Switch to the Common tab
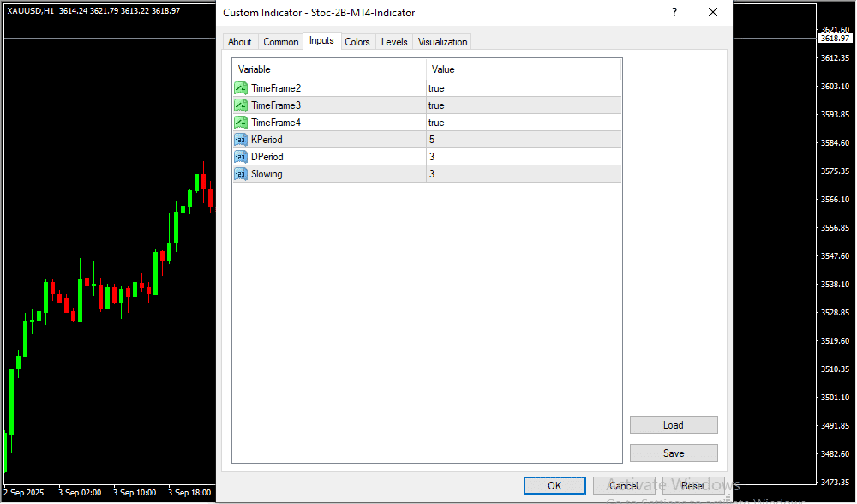 281,42
